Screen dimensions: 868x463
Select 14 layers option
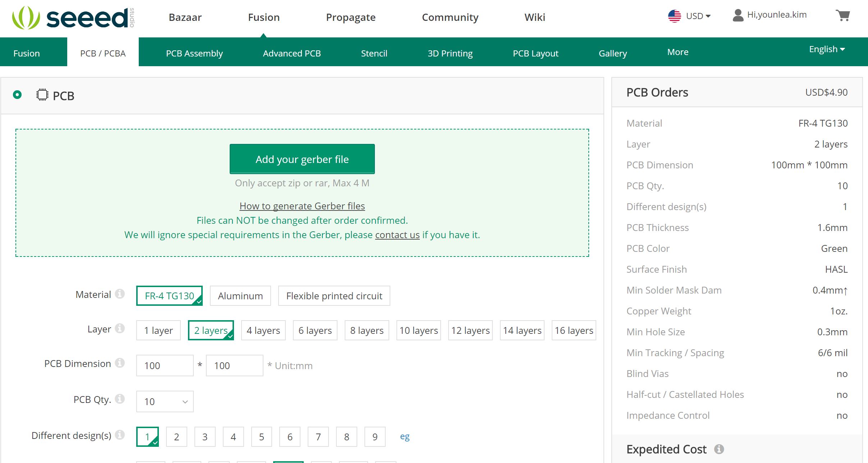(522, 330)
